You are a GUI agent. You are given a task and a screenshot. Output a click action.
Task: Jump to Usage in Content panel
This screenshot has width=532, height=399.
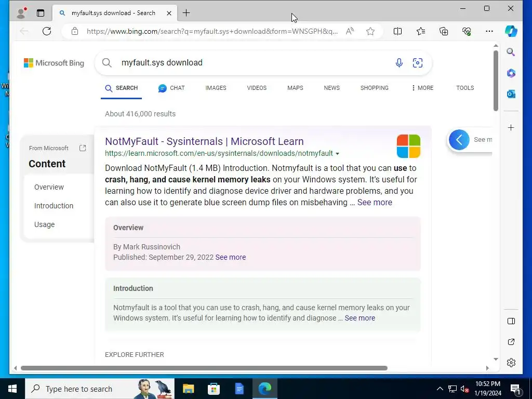coord(45,224)
